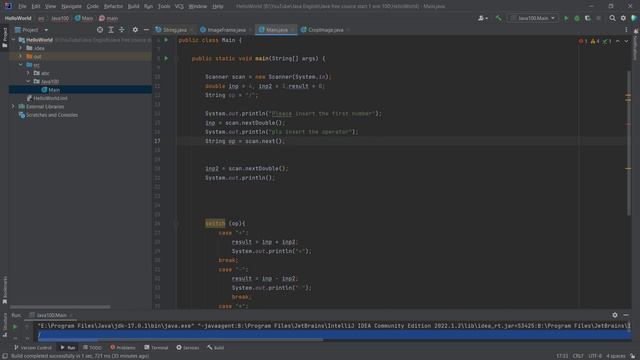The image size is (640, 360).
Task: Start Debug with the bug icon
Action: pyautogui.click(x=577, y=18)
